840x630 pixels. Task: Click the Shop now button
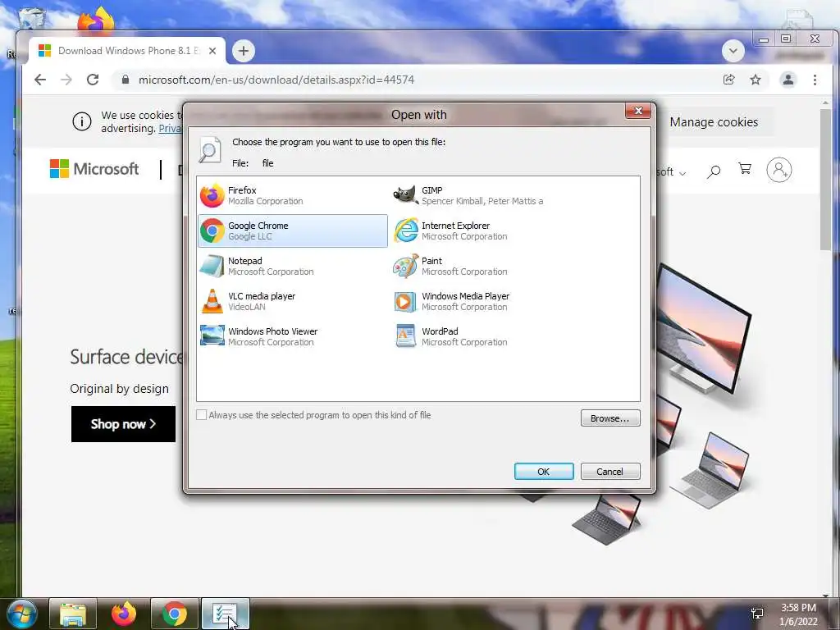(123, 424)
